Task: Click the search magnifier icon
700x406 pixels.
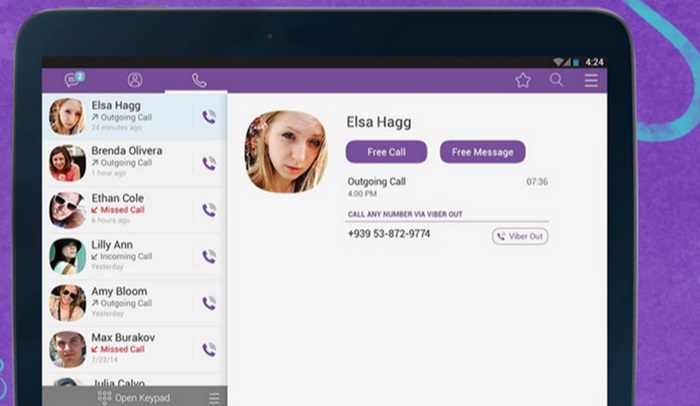Action: point(556,80)
